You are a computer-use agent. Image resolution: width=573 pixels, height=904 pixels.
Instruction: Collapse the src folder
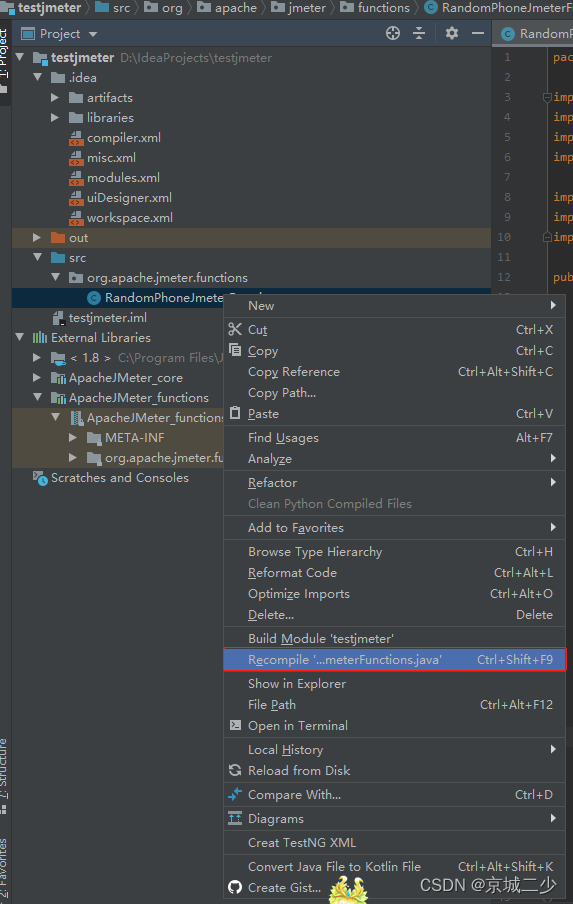pos(38,257)
